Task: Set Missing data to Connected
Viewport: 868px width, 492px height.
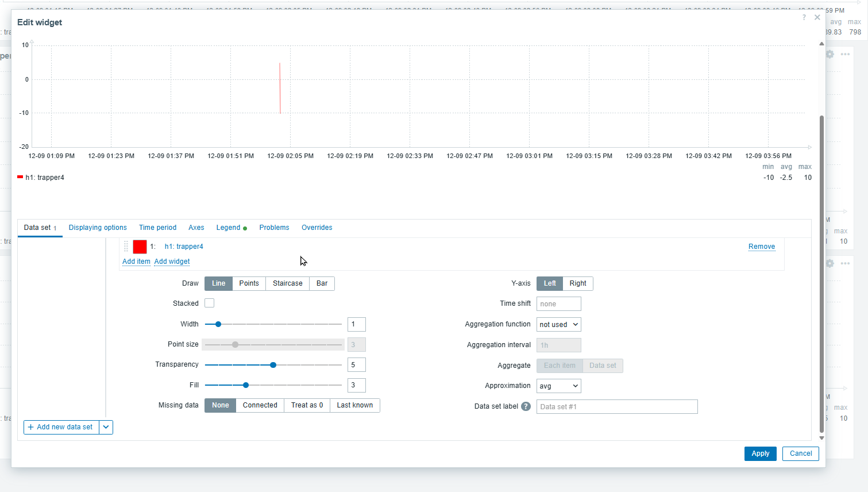Action: pyautogui.click(x=260, y=405)
